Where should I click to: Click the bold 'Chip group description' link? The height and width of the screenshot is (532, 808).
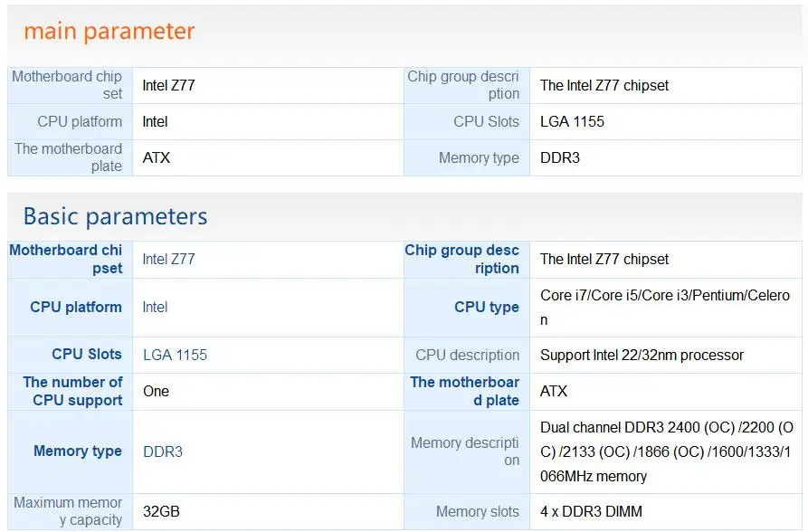coord(462,259)
